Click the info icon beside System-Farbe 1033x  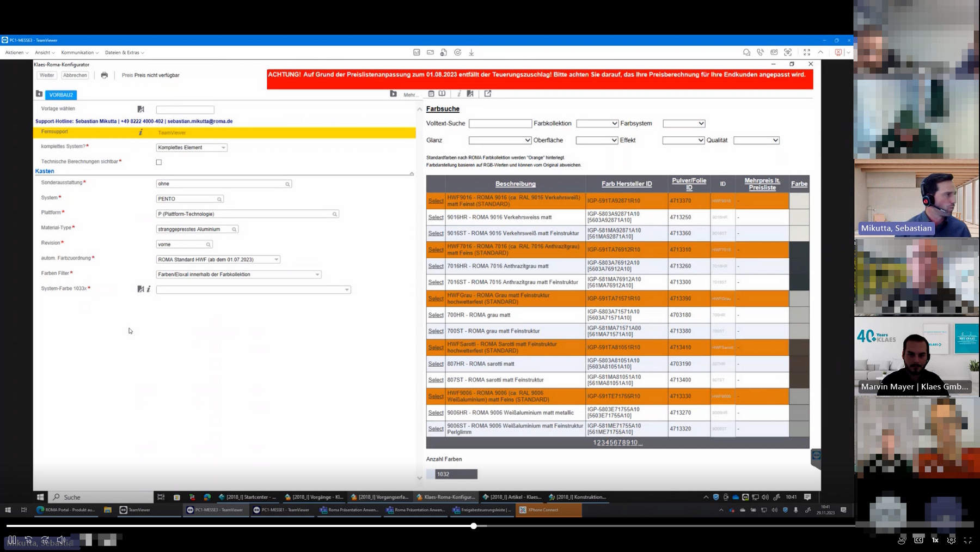click(149, 289)
